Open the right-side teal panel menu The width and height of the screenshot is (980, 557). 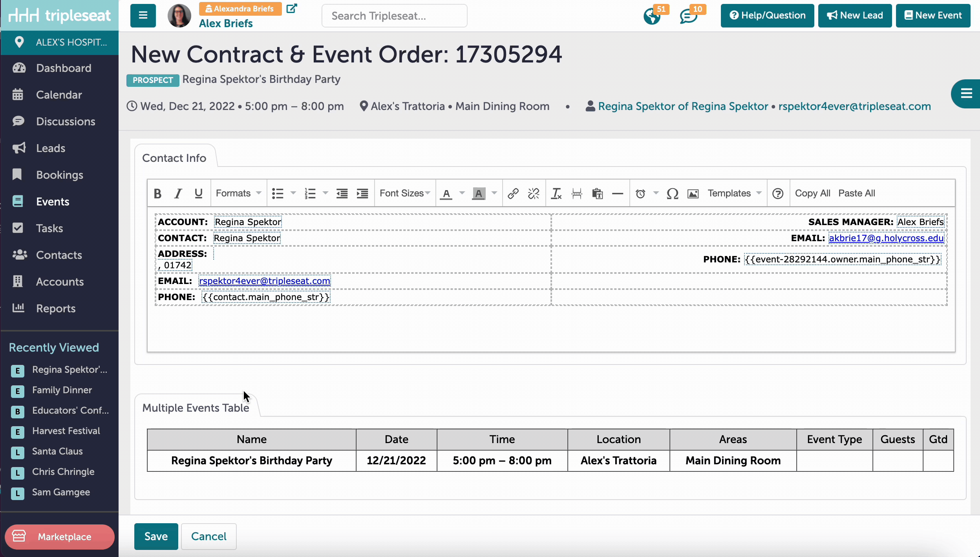click(x=966, y=93)
